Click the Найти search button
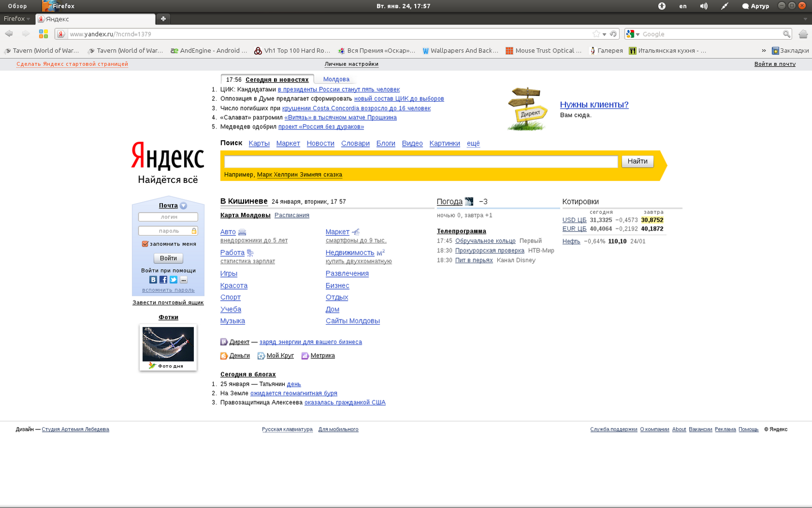 pyautogui.click(x=637, y=161)
